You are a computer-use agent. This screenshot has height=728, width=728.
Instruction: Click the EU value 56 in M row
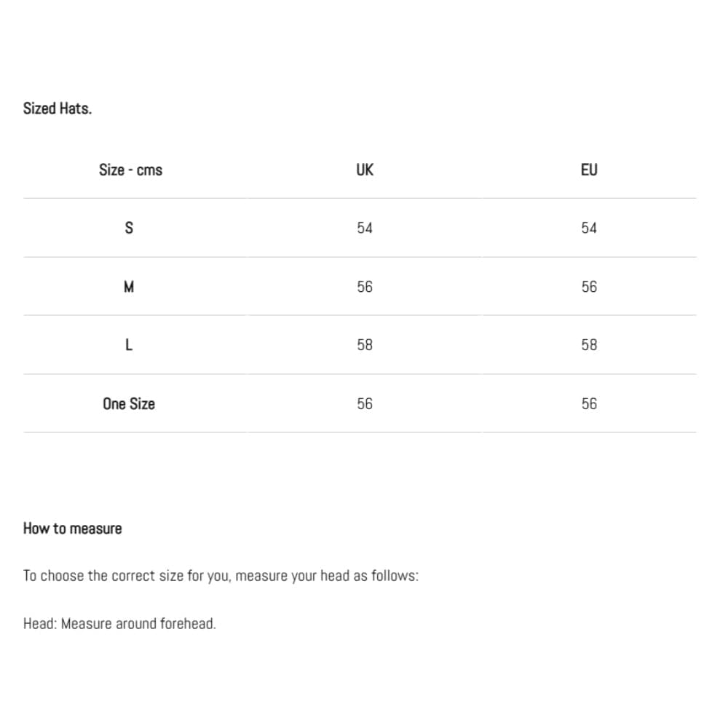click(589, 287)
